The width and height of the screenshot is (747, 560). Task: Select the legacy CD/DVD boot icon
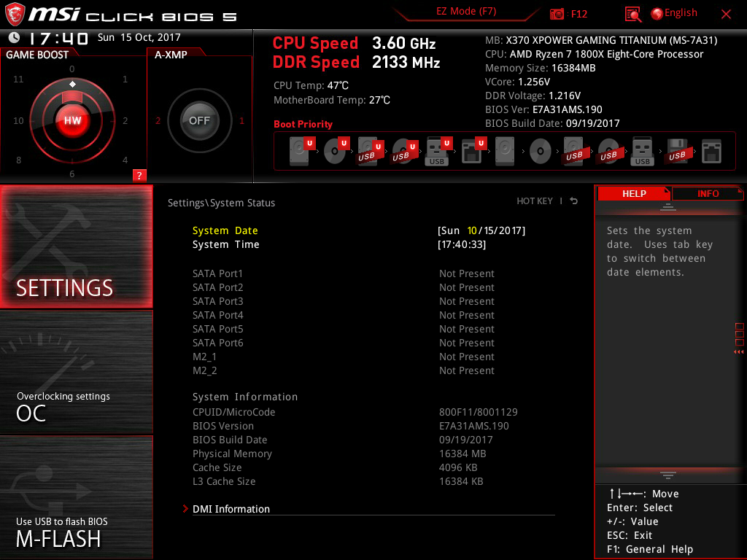tap(540, 152)
